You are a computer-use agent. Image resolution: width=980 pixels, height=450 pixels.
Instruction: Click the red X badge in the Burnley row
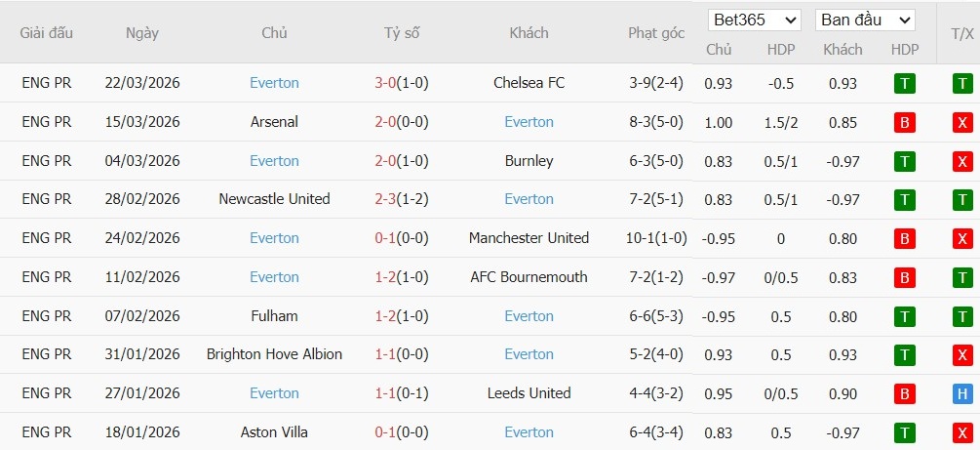coord(962,161)
